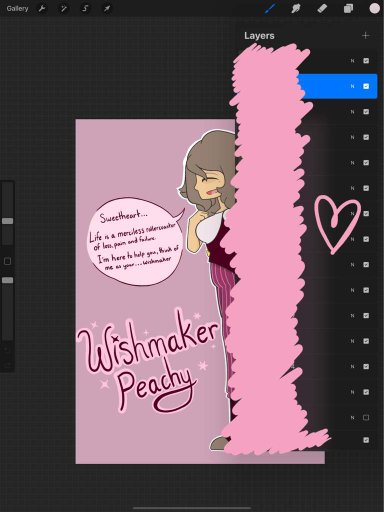Select the Smudge tool

pos(296,9)
